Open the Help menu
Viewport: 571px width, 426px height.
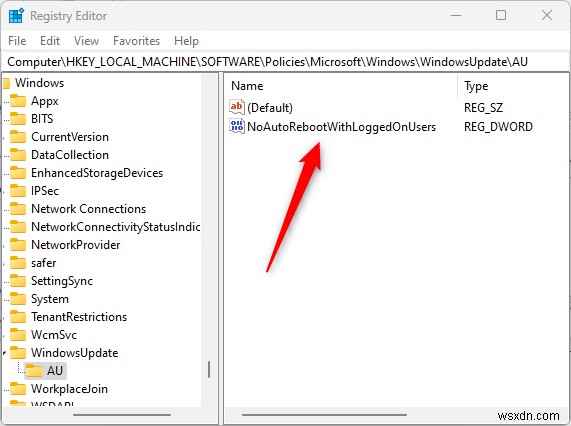click(186, 41)
